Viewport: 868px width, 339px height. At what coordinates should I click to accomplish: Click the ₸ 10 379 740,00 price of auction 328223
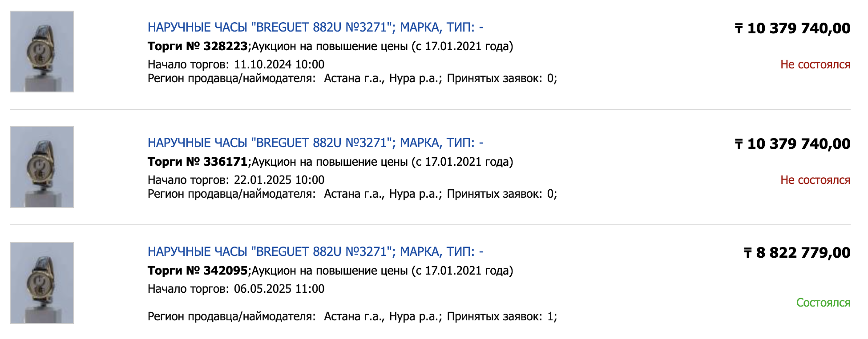tap(792, 28)
